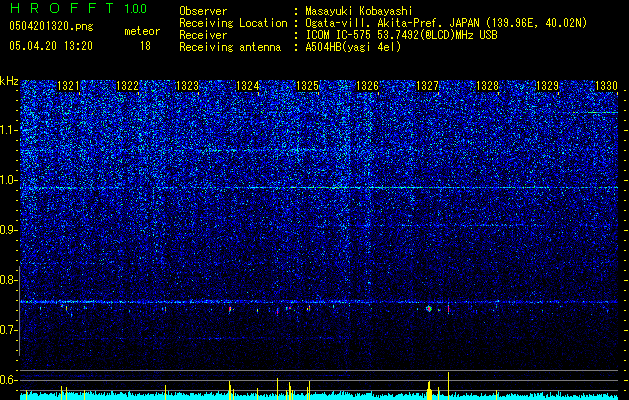Select the file name 0504201320.png
The image size is (629, 400).
(51, 26)
